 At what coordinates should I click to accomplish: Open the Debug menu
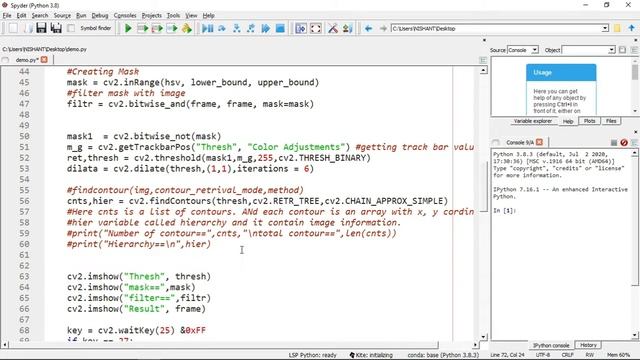pos(100,16)
